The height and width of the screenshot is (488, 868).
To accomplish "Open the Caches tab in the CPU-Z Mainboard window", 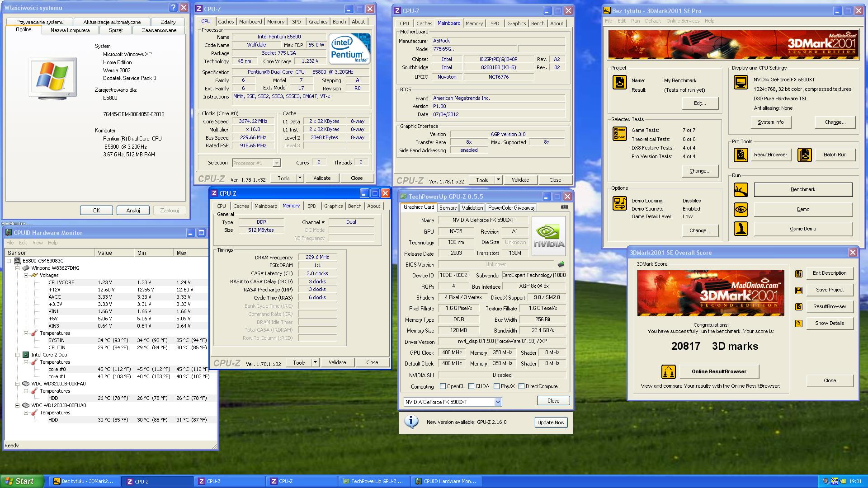I will 424,23.
